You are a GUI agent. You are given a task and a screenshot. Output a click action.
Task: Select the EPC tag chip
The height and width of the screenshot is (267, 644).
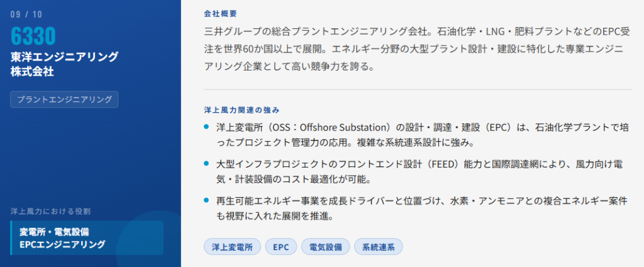pyautogui.click(x=280, y=247)
